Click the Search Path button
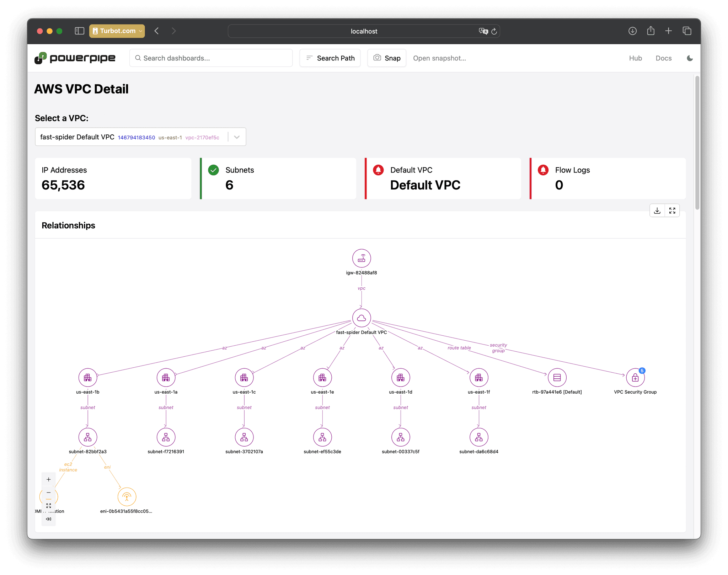Viewport: 728px width, 575px height. tap(330, 58)
